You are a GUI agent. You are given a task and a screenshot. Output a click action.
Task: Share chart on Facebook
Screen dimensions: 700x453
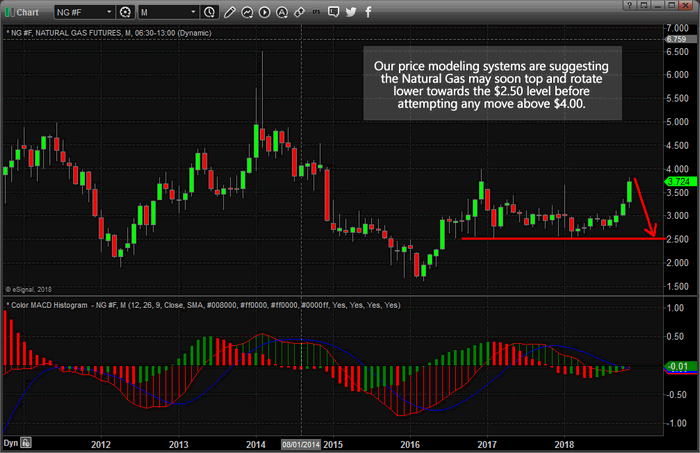368,12
